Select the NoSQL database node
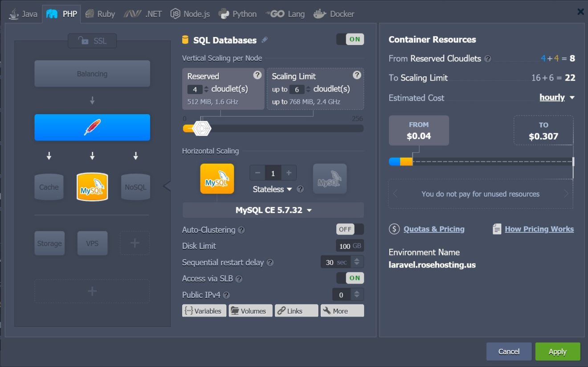The width and height of the screenshot is (588, 367). click(135, 186)
